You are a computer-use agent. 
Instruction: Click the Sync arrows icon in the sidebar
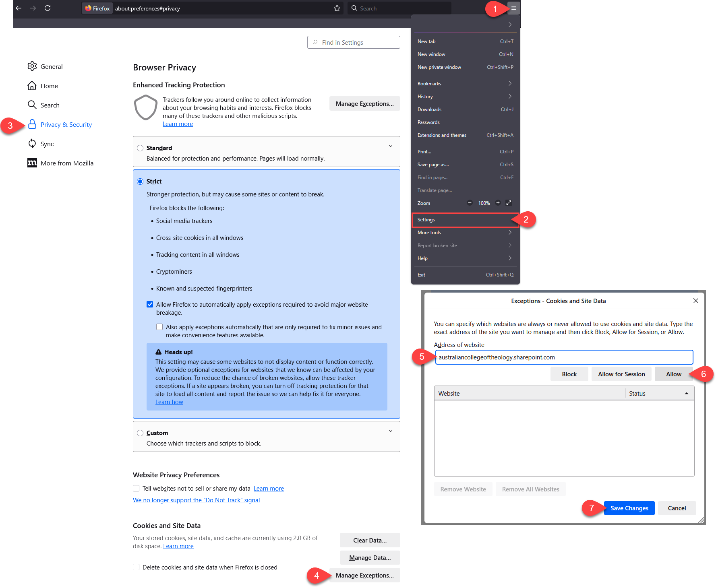[32, 144]
